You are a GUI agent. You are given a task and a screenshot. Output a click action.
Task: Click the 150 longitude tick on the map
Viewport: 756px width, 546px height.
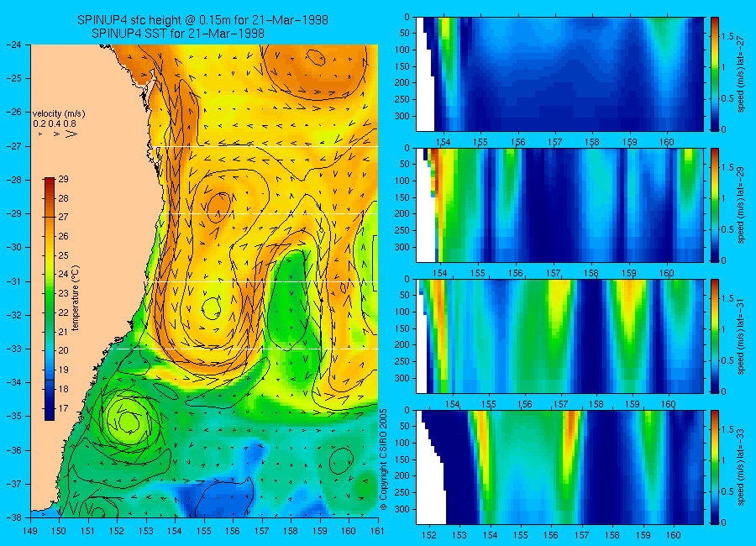tap(60, 531)
